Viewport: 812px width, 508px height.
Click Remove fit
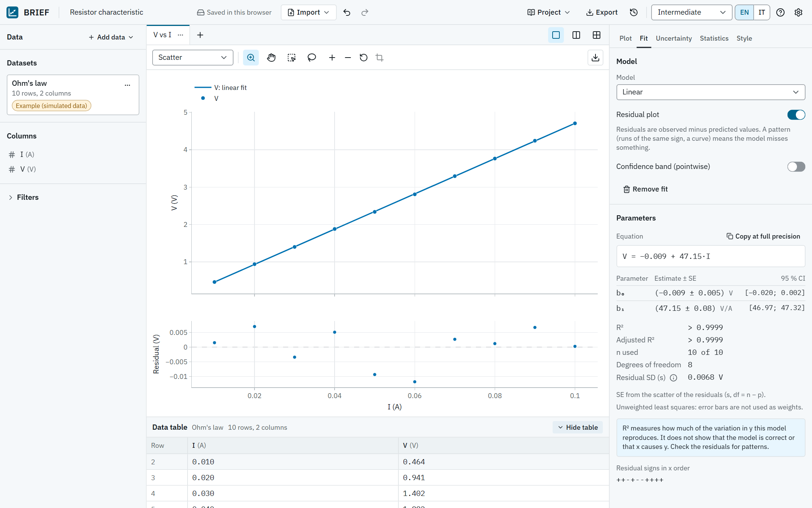point(645,189)
